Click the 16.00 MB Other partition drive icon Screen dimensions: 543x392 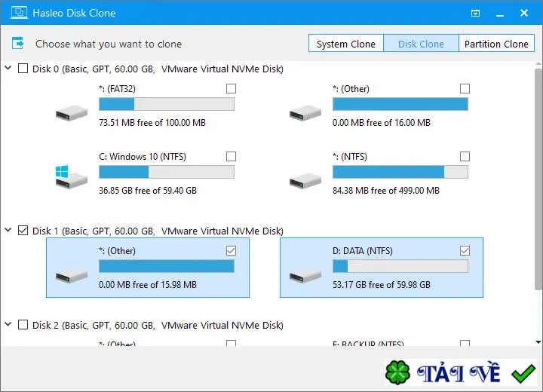(x=305, y=112)
